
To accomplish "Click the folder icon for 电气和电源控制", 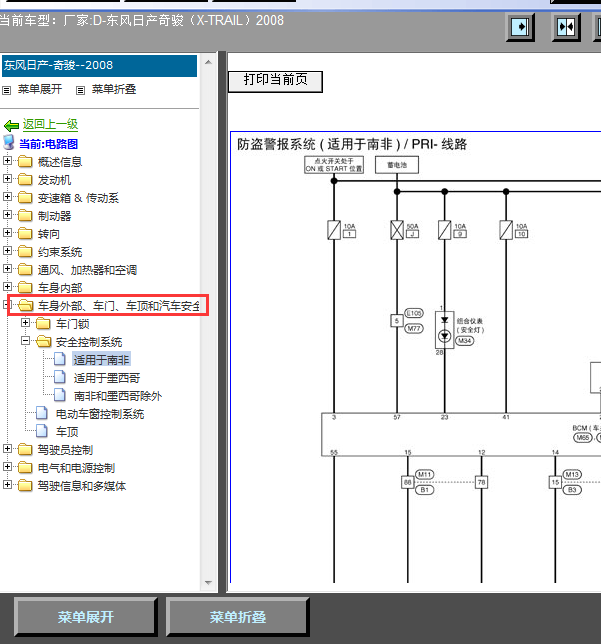I will [x=25, y=468].
